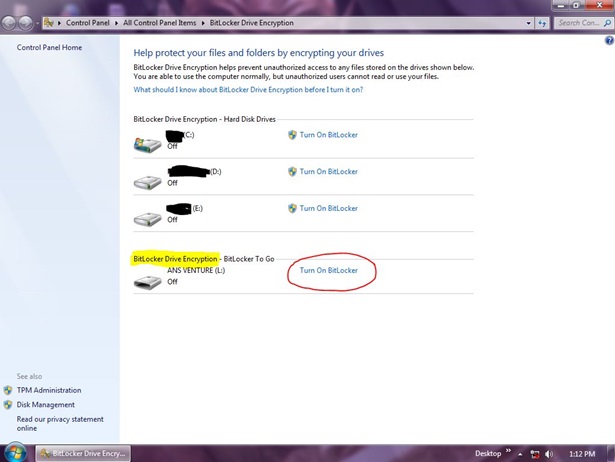Click the (E:) drive letter label

[x=197, y=208]
